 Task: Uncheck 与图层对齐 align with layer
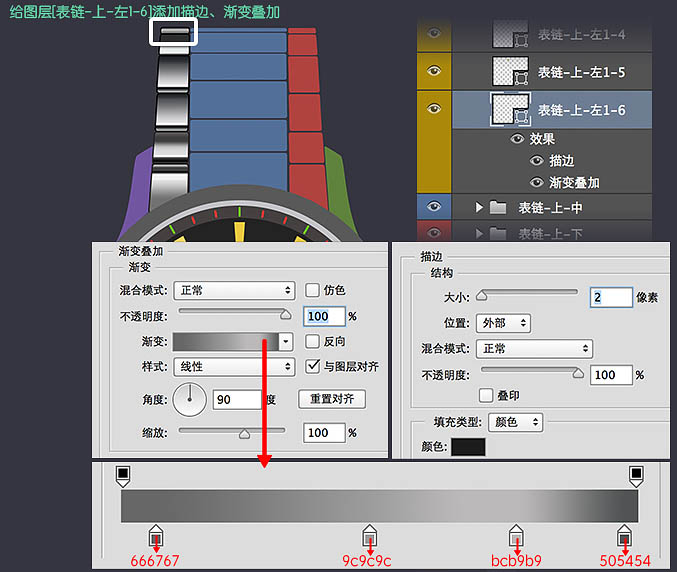coord(312,367)
